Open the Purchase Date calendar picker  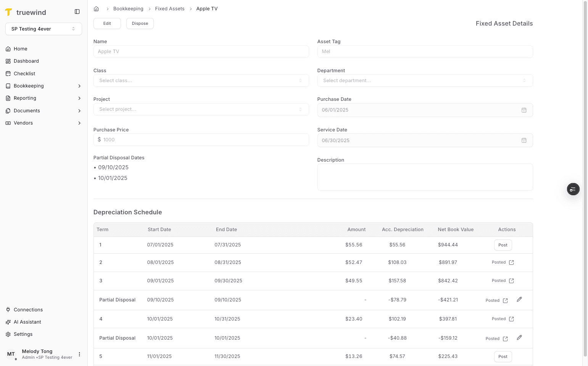click(x=524, y=110)
